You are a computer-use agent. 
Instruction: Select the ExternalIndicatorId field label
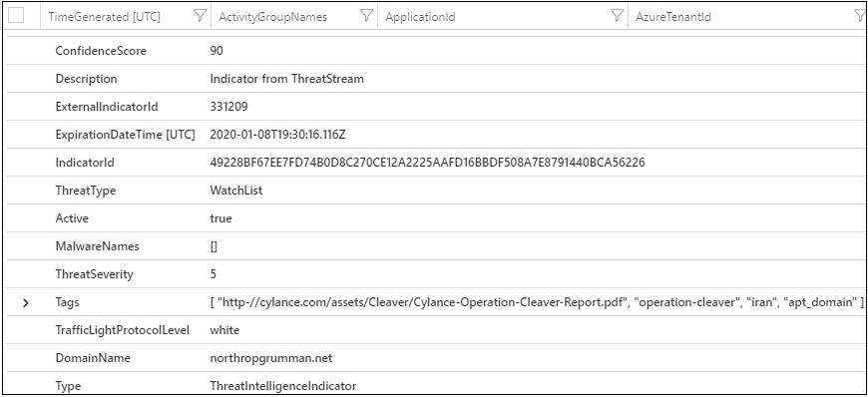[107, 107]
